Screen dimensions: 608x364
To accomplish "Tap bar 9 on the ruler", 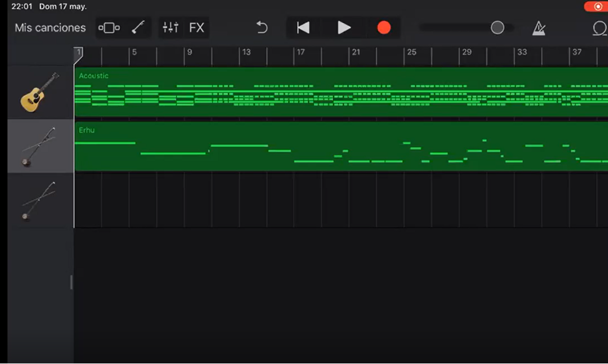I will point(190,52).
